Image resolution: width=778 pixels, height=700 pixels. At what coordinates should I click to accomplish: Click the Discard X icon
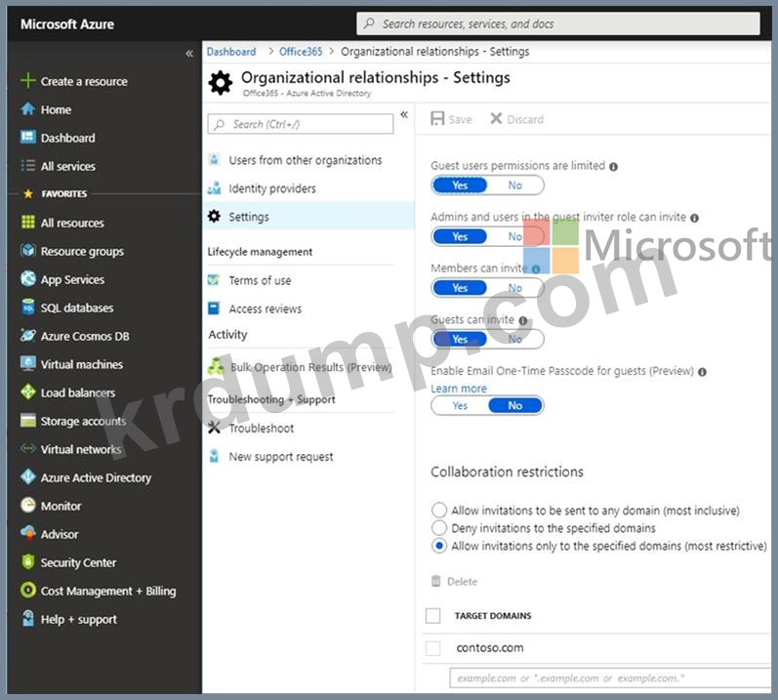[x=496, y=118]
